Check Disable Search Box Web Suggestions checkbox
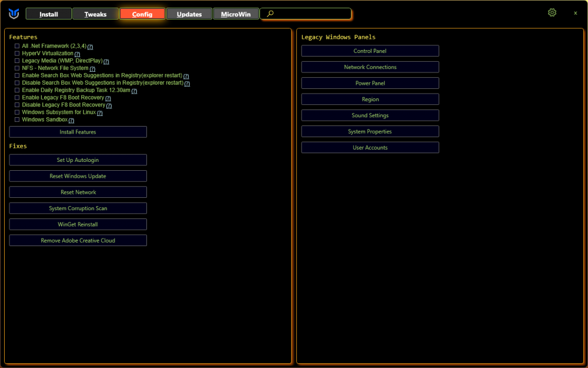The height and width of the screenshot is (368, 588). click(x=17, y=82)
